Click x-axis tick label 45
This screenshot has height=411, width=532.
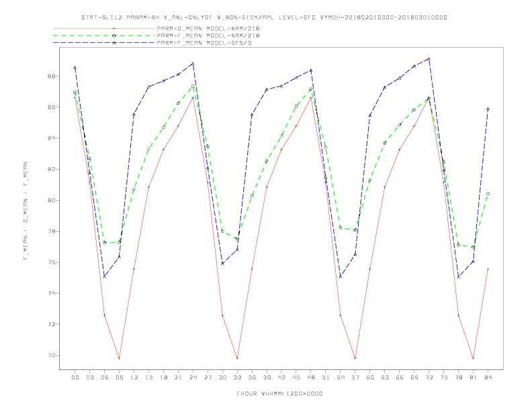[296, 377]
